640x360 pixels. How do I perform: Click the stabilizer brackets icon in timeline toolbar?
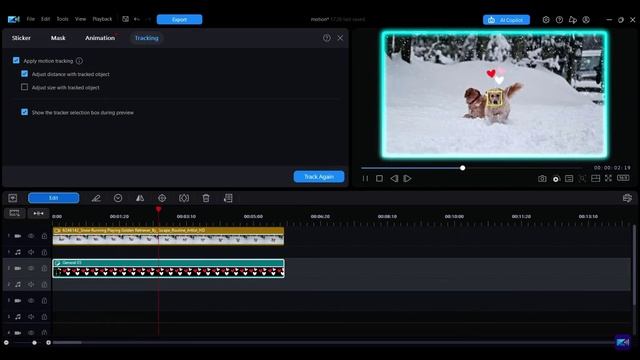pyautogui.click(x=184, y=198)
